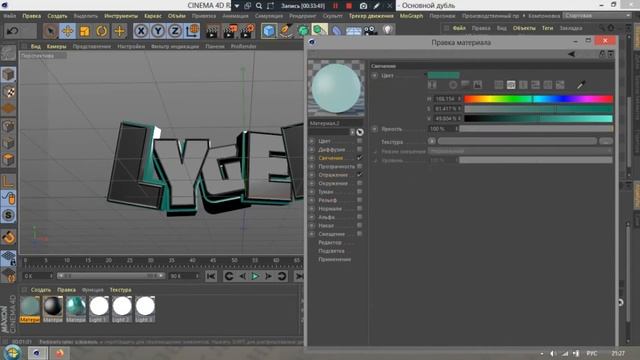The height and width of the screenshot is (360, 640).
Task: Click the Axis mode L icon
Action: pyautogui.click(x=8, y=181)
